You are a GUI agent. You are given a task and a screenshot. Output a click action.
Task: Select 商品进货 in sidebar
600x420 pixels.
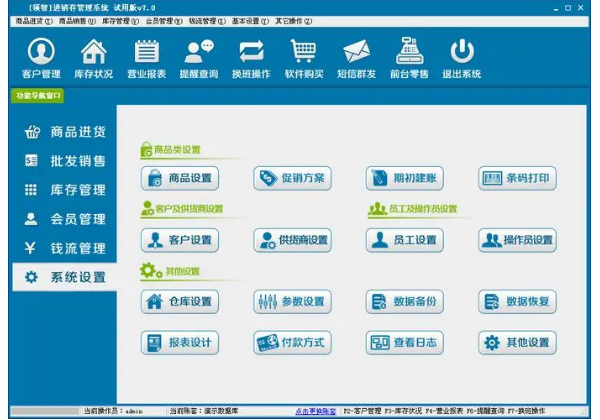65,132
